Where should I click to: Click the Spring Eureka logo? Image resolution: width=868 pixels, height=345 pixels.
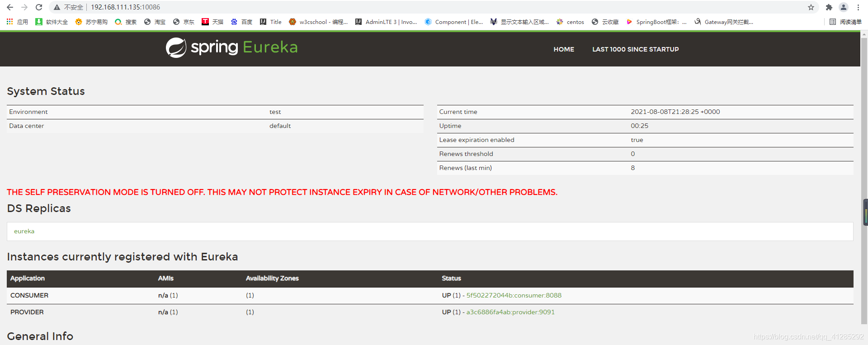[231, 47]
